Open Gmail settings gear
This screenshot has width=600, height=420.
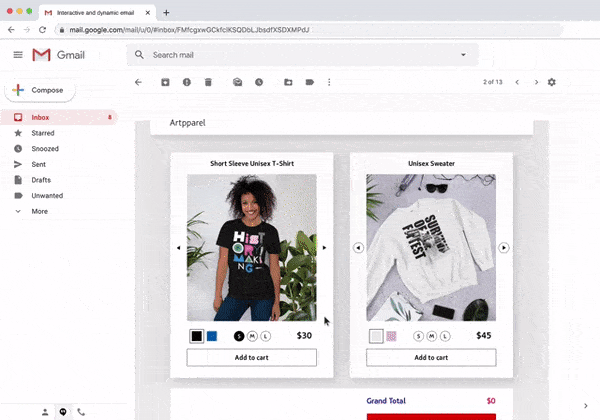pyautogui.click(x=551, y=82)
